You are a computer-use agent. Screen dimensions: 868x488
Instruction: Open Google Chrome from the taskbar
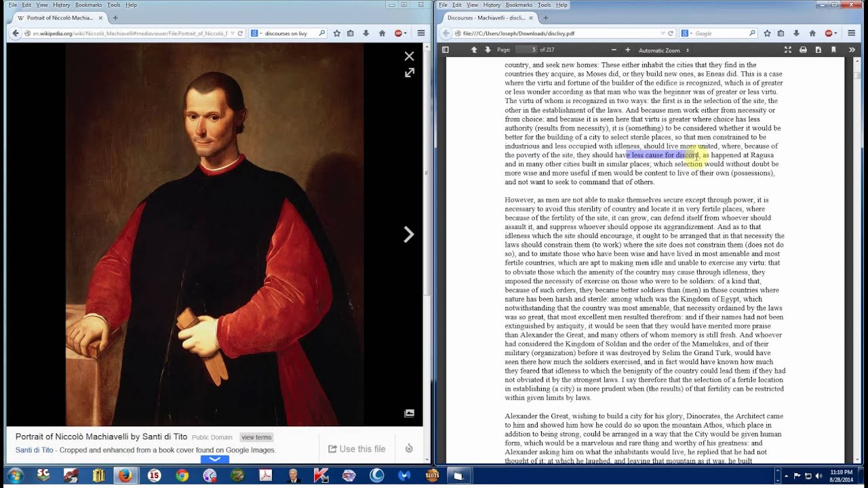click(182, 475)
